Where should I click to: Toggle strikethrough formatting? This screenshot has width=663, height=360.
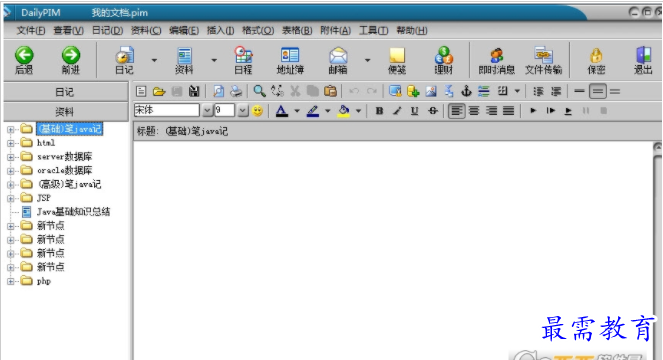pos(433,111)
